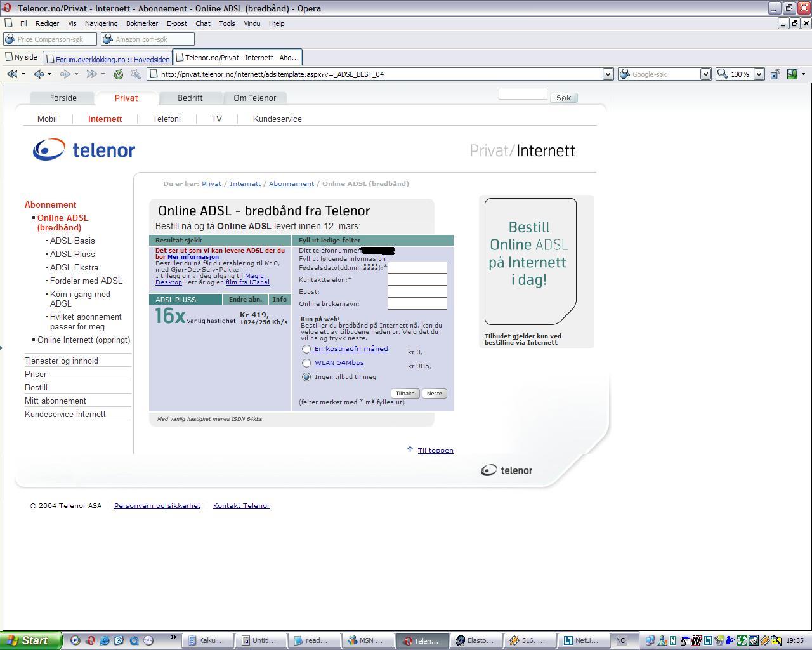
Task: Go to Telefoni section in navigation
Action: [x=167, y=119]
